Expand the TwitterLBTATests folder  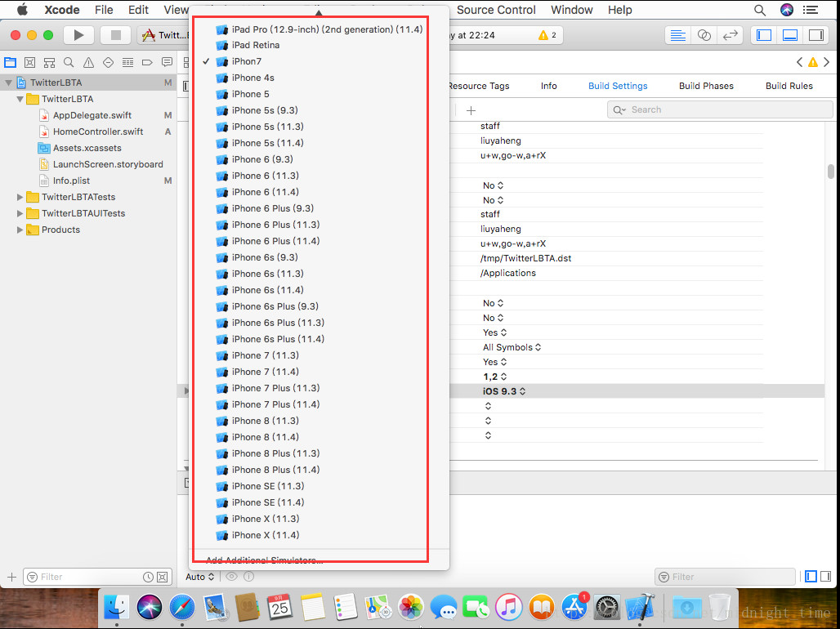(x=20, y=197)
